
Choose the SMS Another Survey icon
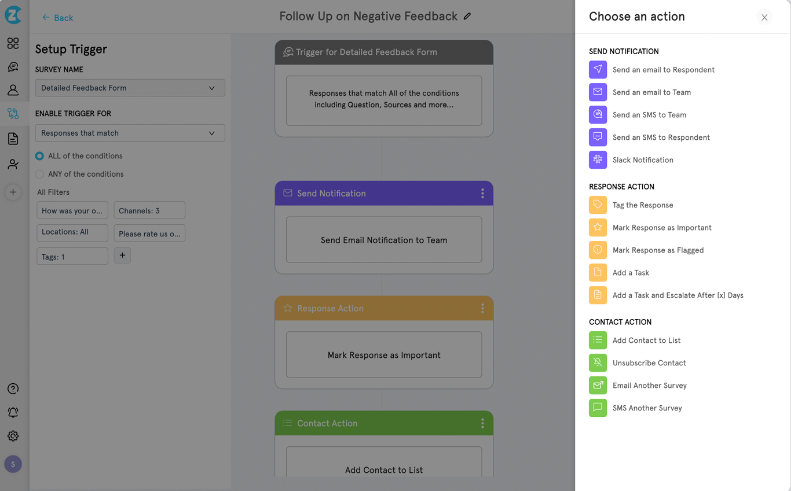click(598, 408)
